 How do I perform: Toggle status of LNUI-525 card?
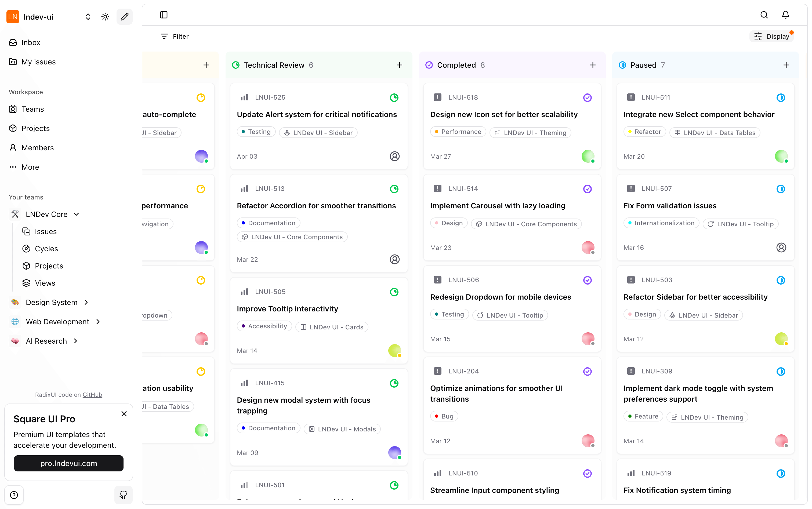coord(394,98)
